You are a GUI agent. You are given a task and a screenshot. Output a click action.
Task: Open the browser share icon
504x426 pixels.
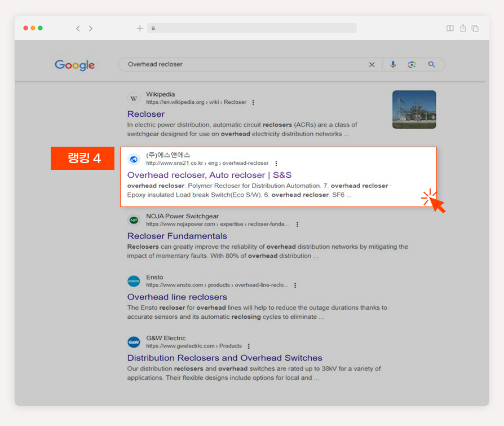[463, 28]
